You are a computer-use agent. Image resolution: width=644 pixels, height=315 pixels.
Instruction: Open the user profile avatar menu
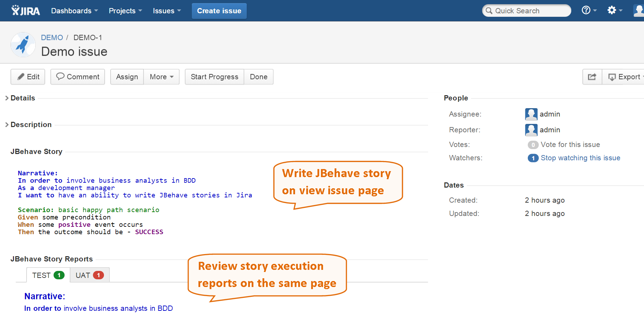point(639,10)
